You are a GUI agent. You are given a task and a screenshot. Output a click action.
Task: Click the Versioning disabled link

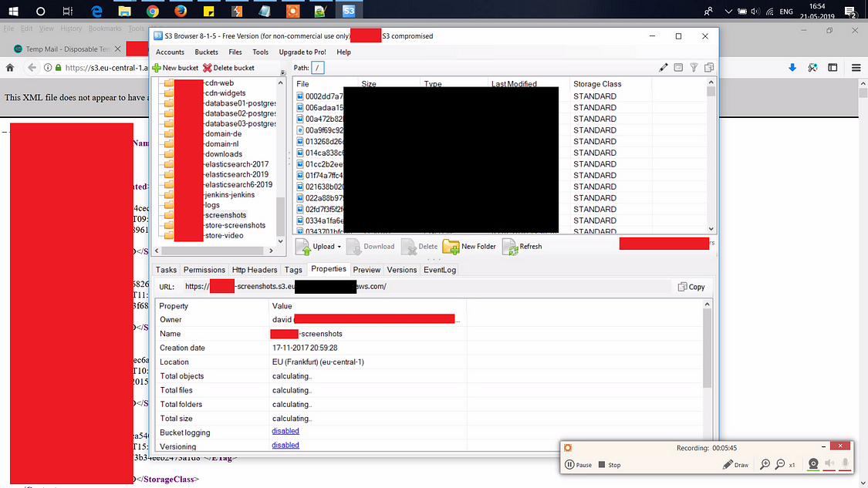[x=285, y=445]
